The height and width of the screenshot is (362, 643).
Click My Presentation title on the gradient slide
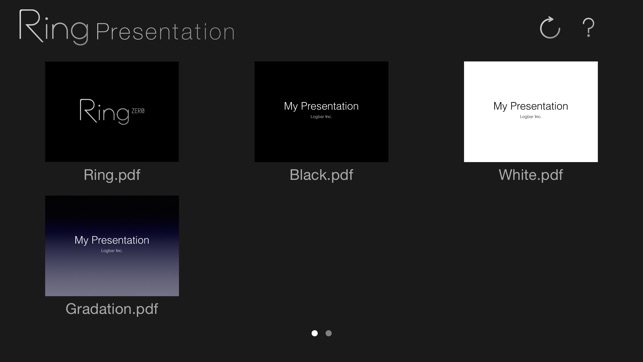[x=112, y=240]
